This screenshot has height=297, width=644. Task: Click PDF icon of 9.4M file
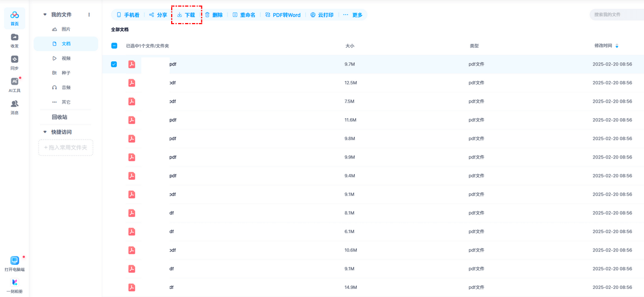131,176
